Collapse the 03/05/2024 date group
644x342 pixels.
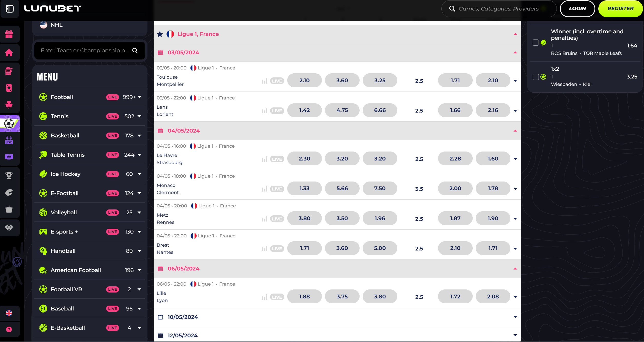pyautogui.click(x=515, y=53)
